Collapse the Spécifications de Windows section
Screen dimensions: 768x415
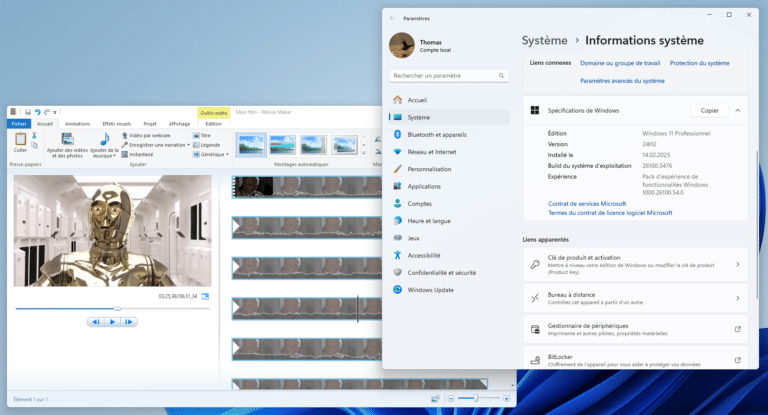737,110
